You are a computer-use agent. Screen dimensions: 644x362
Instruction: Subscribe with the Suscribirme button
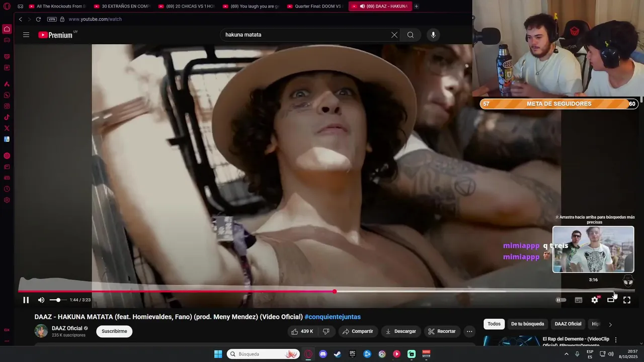pyautogui.click(x=114, y=331)
